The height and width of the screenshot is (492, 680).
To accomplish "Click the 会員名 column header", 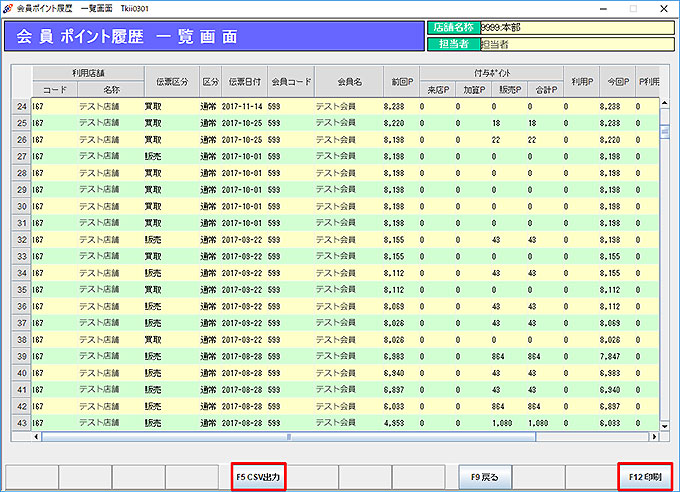I will pyautogui.click(x=349, y=80).
